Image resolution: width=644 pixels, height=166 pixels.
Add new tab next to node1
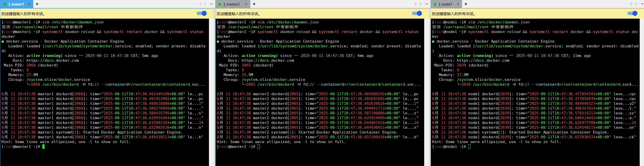[466, 4]
